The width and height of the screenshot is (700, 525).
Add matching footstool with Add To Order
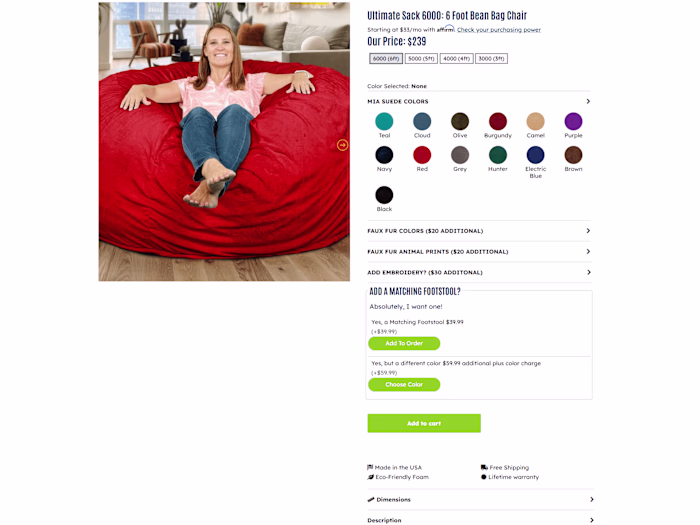pos(404,343)
